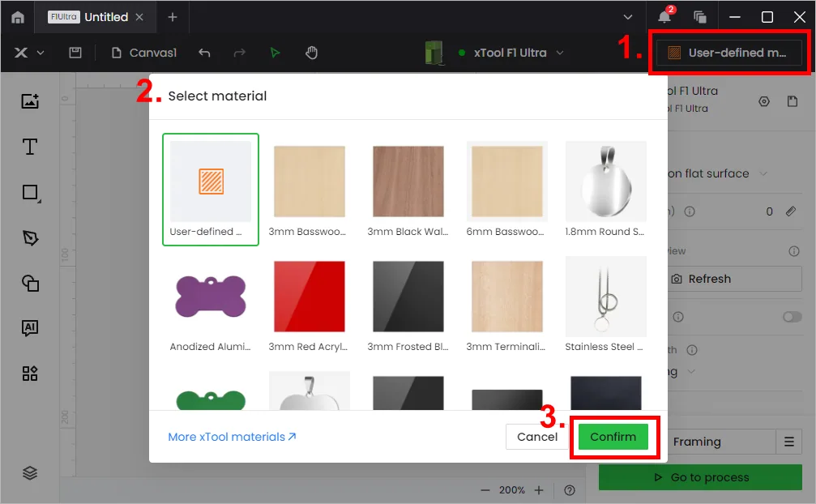Viewport: 816px width, 504px height.
Task: Zoom in the canvas
Action: pyautogui.click(x=539, y=490)
